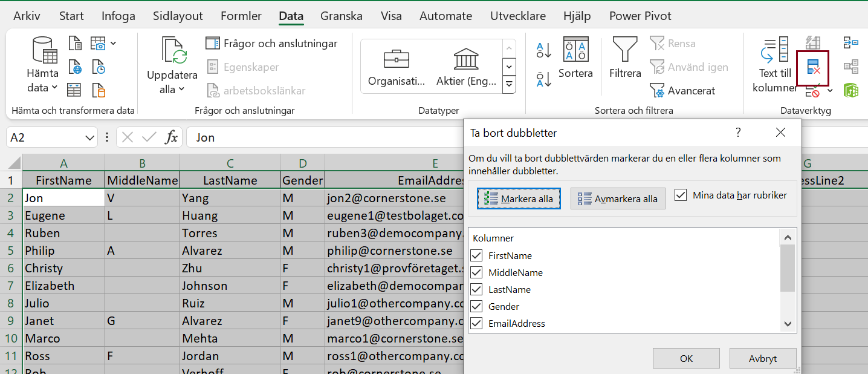Import data using the Från webben icon
Image resolution: width=868 pixels, height=374 pixels.
coord(75,67)
